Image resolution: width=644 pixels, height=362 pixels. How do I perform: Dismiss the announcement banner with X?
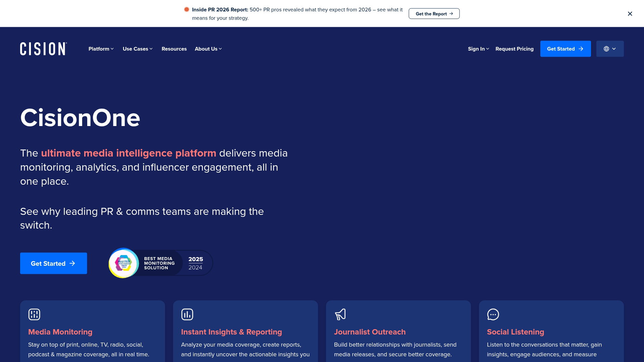pyautogui.click(x=630, y=14)
